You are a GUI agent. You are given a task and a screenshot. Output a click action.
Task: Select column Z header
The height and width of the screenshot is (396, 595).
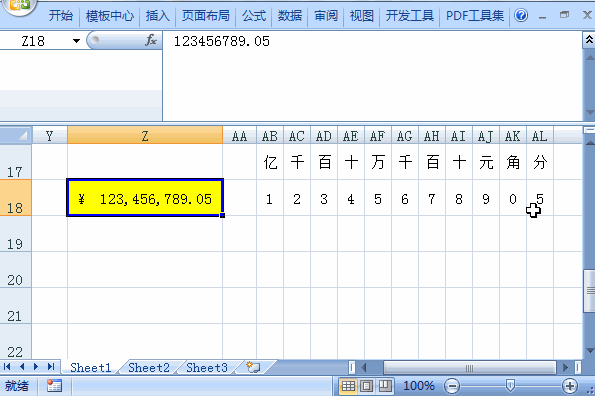point(145,135)
